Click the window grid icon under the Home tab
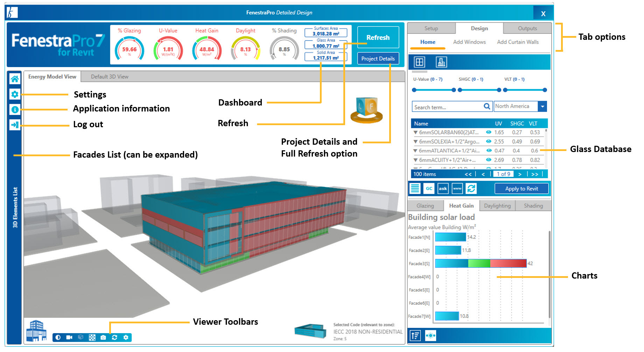The image size is (644, 352). click(419, 62)
